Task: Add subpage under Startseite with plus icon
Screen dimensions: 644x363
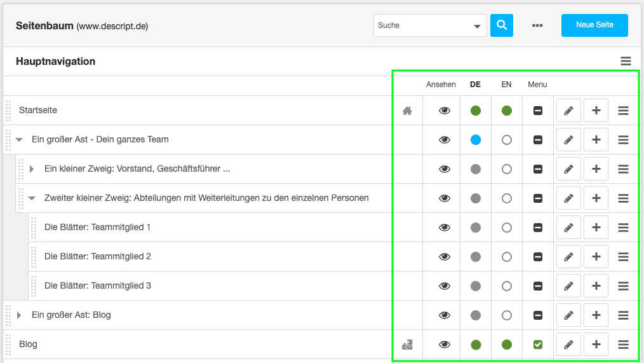Action: 596,111
